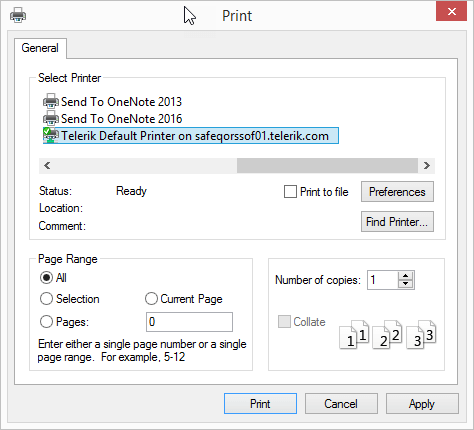Viewport: 474px width, 430px height.
Task: Click the first collate pages illustration
Action: [x=354, y=335]
